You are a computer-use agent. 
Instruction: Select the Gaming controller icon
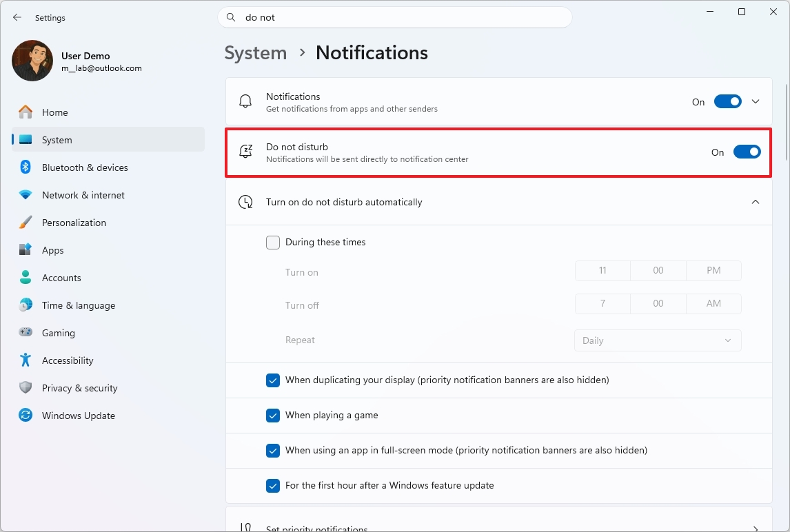click(x=25, y=333)
